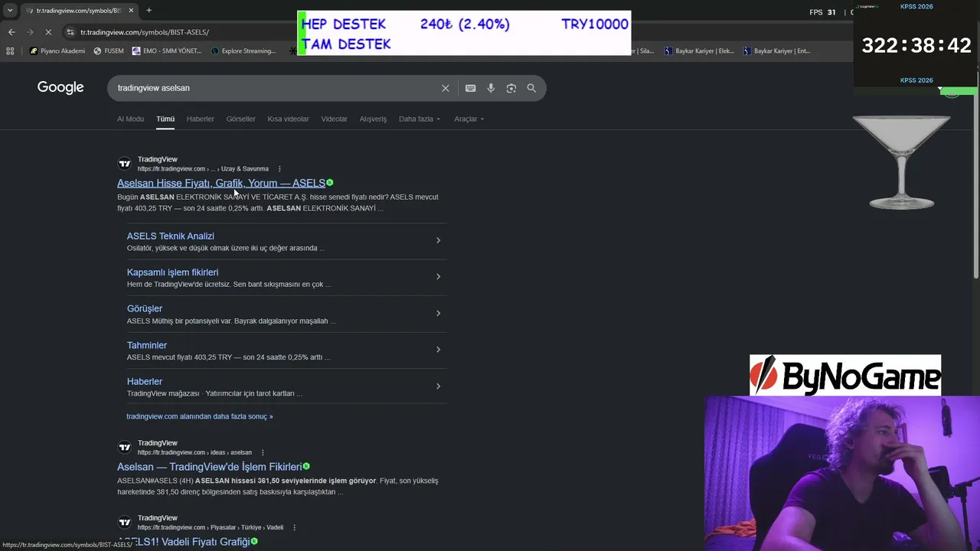Expand the ASELS Teknik Analizi chevron
The width and height of the screenshot is (980, 551).
[438, 240]
